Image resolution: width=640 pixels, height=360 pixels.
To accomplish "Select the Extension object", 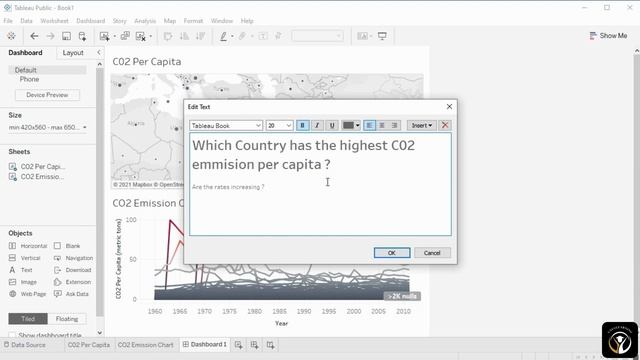I will (x=72, y=282).
